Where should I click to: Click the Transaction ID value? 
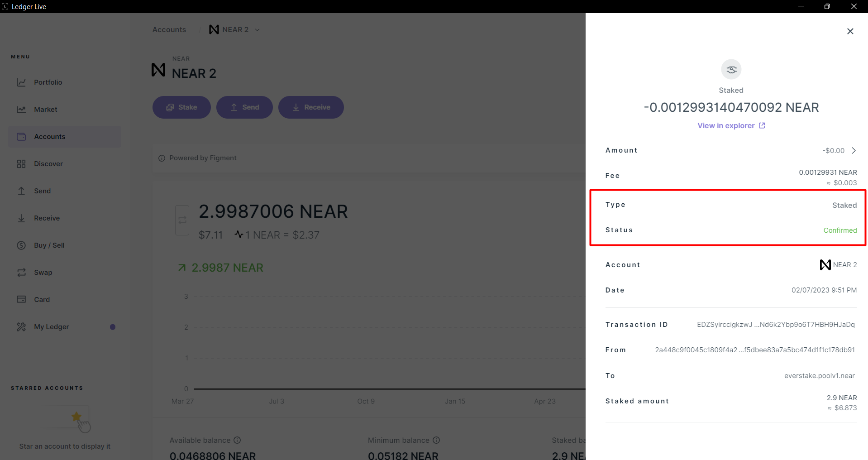tap(776, 325)
